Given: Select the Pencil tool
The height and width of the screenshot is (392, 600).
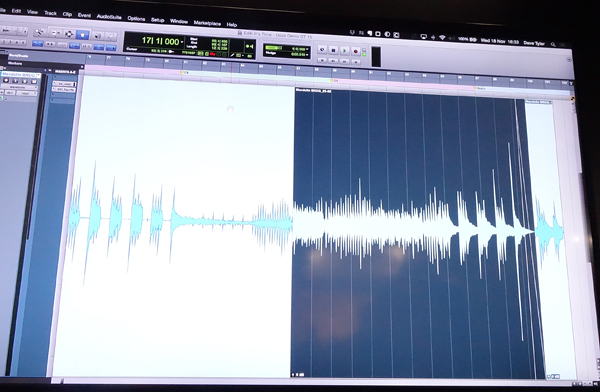Looking at the screenshot, I should click(111, 36).
